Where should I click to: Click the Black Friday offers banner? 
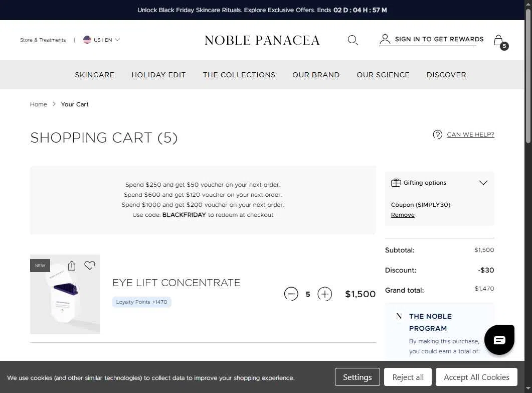pos(262,10)
